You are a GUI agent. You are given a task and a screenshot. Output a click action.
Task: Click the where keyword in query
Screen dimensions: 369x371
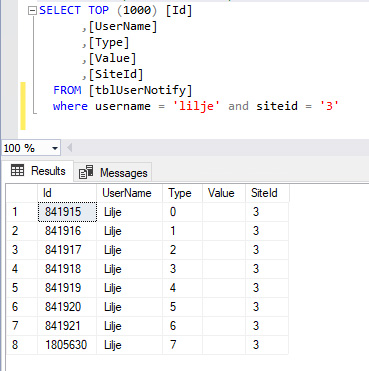[70, 106]
